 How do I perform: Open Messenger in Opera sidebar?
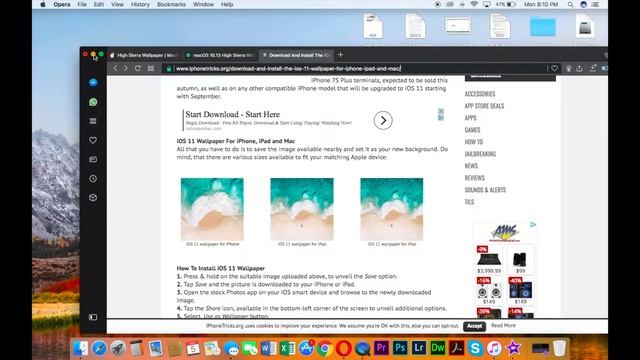tap(93, 82)
